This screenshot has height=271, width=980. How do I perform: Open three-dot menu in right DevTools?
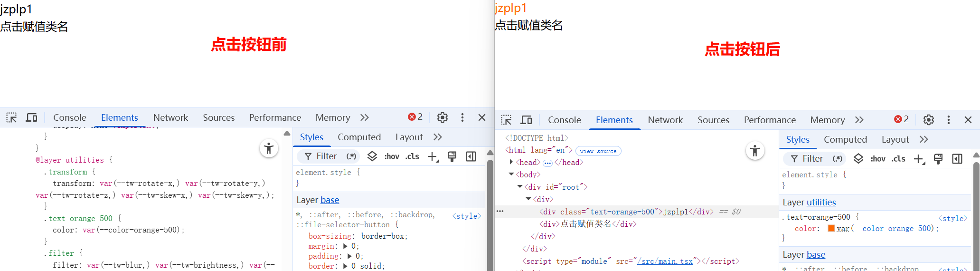[949, 120]
